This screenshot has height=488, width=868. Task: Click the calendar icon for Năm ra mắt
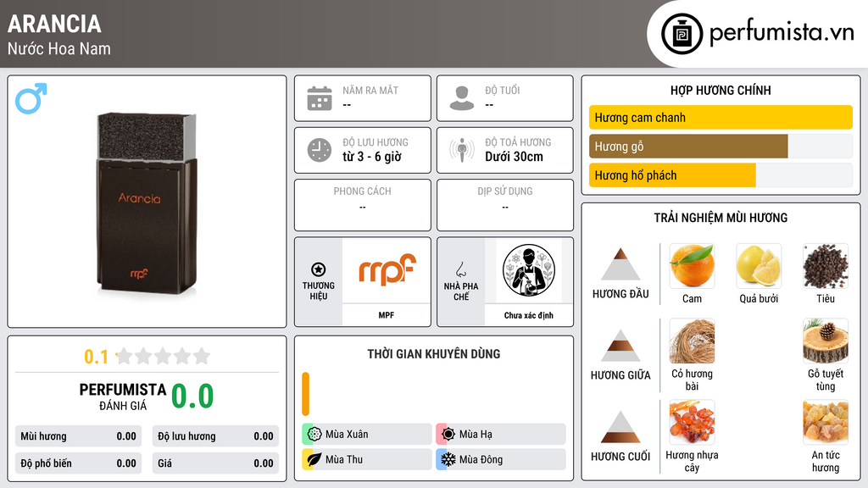coord(320,98)
